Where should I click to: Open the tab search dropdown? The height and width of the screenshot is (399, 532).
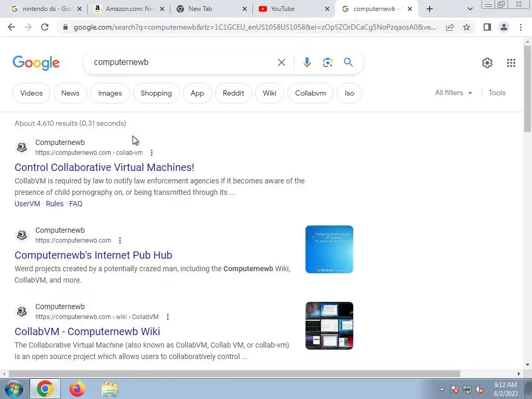470,9
